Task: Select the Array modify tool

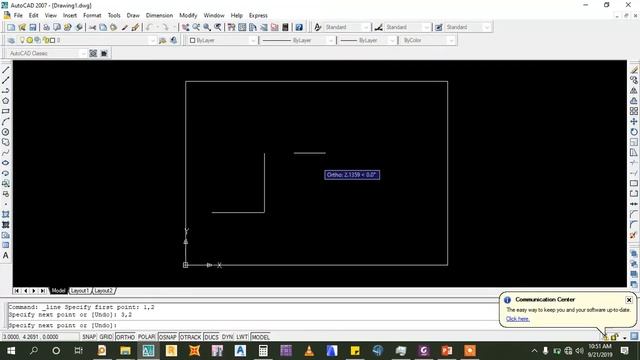Action: pyautogui.click(x=634, y=111)
